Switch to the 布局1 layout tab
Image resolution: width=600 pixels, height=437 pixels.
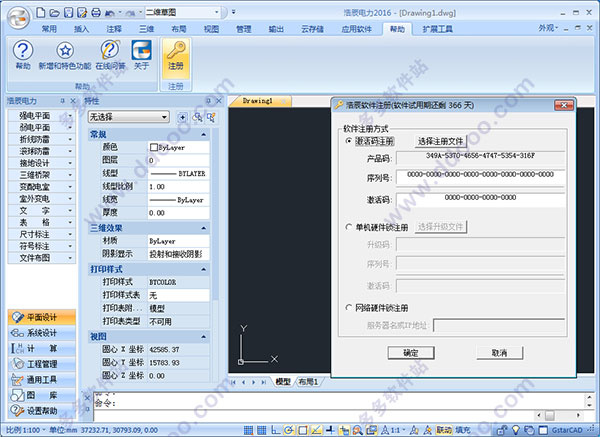tap(308, 382)
